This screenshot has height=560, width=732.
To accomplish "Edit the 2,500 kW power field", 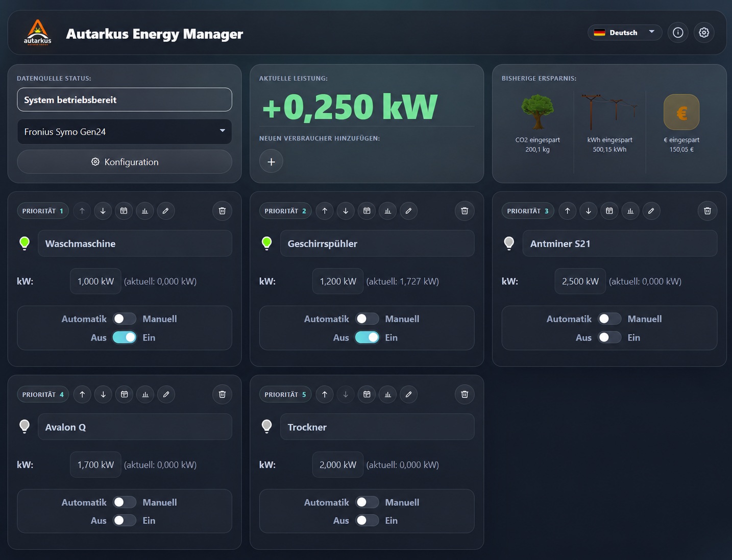I will [x=580, y=281].
